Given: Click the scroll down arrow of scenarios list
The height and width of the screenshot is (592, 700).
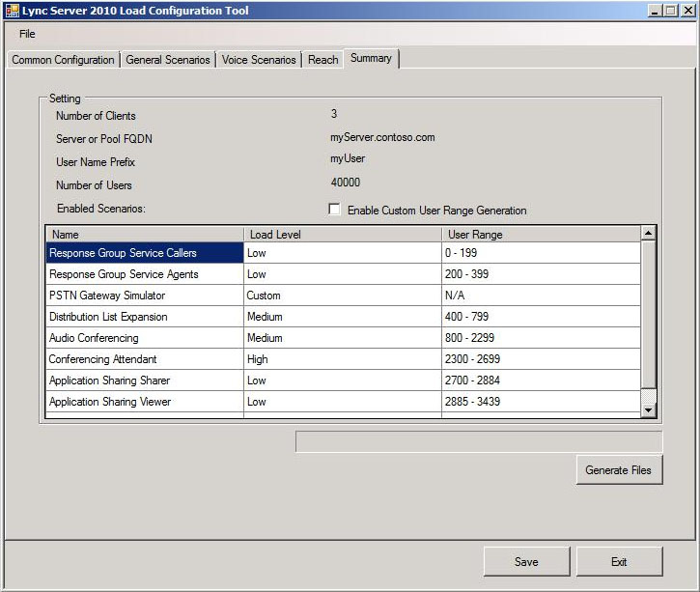Looking at the screenshot, I should click(648, 409).
